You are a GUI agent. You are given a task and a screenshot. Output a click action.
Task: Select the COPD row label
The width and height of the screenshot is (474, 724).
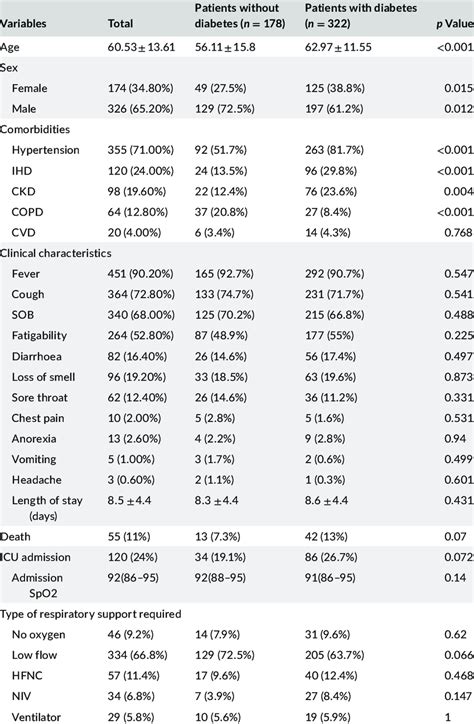tap(28, 212)
